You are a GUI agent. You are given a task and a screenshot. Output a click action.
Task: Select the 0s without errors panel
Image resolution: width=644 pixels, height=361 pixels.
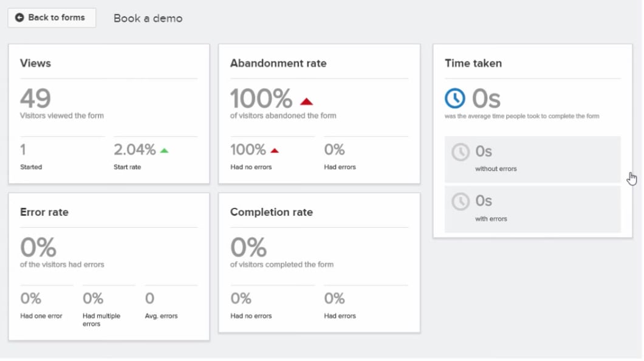click(x=532, y=159)
